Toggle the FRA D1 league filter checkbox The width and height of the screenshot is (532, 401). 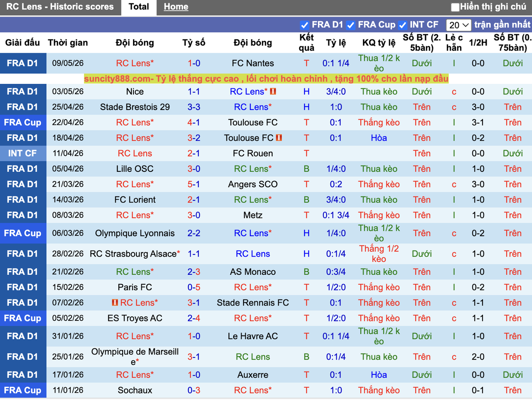[305, 25]
